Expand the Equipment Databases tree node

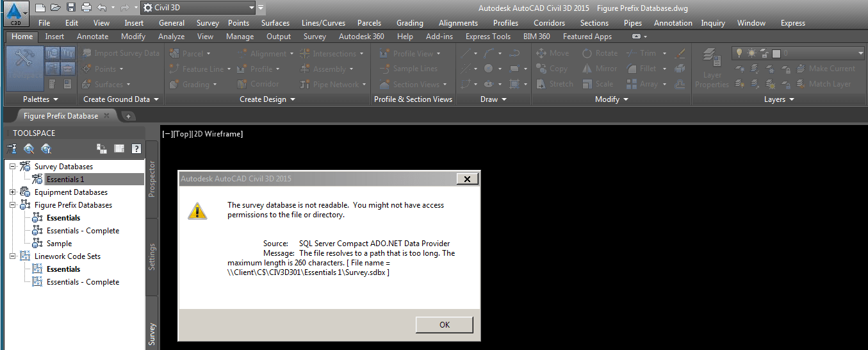point(12,192)
